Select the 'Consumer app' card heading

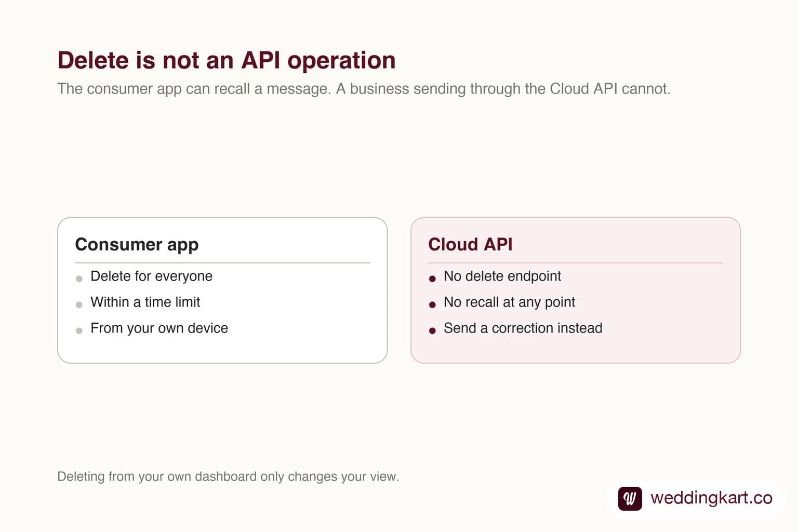pos(137,244)
